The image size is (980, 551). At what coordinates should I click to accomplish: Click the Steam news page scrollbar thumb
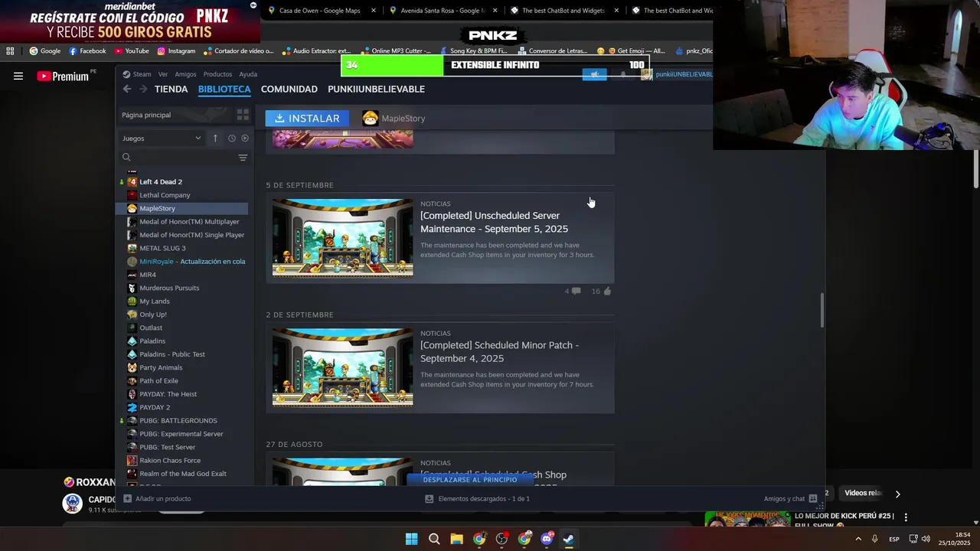[822, 310]
